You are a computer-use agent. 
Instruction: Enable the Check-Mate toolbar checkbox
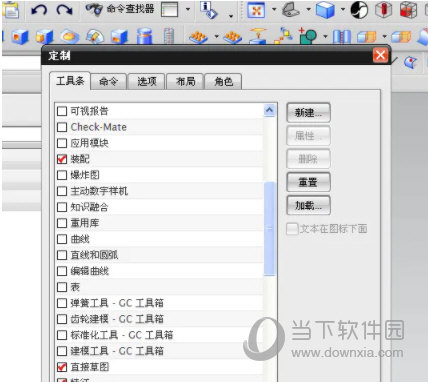point(62,127)
